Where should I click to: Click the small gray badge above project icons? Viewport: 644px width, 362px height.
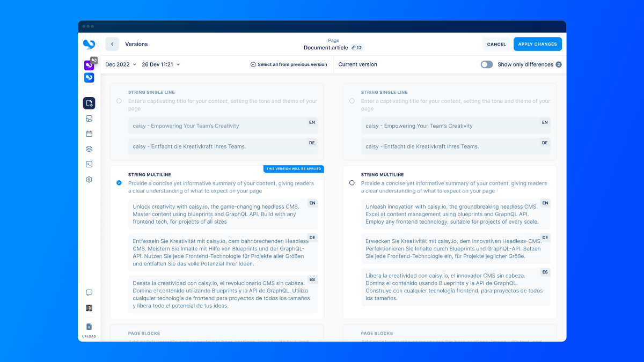(94, 60)
